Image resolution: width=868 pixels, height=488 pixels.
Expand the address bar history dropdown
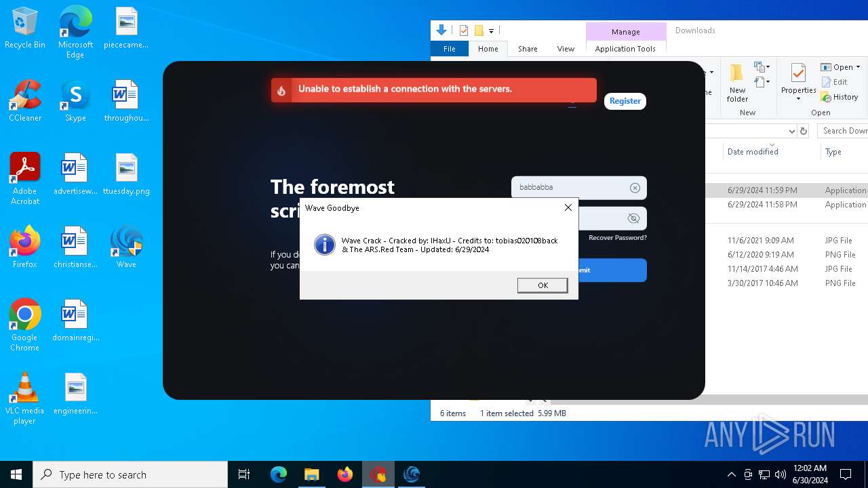[x=791, y=131]
